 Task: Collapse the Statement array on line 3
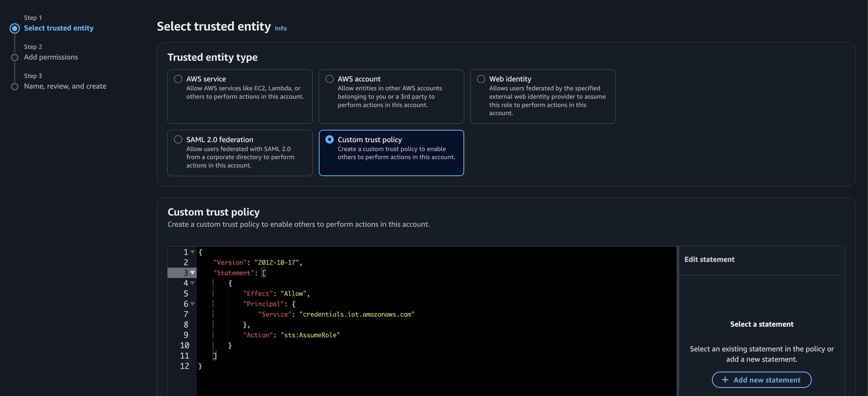(x=192, y=273)
